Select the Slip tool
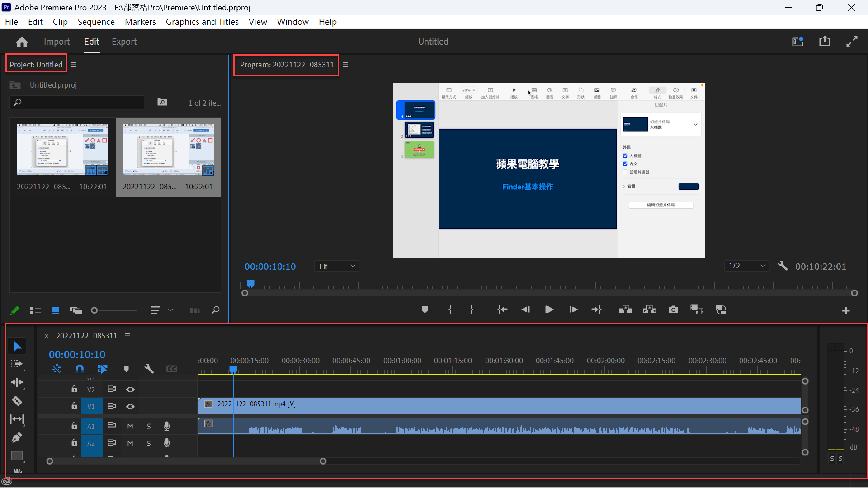Image resolution: width=868 pixels, height=488 pixels. [x=17, y=419]
